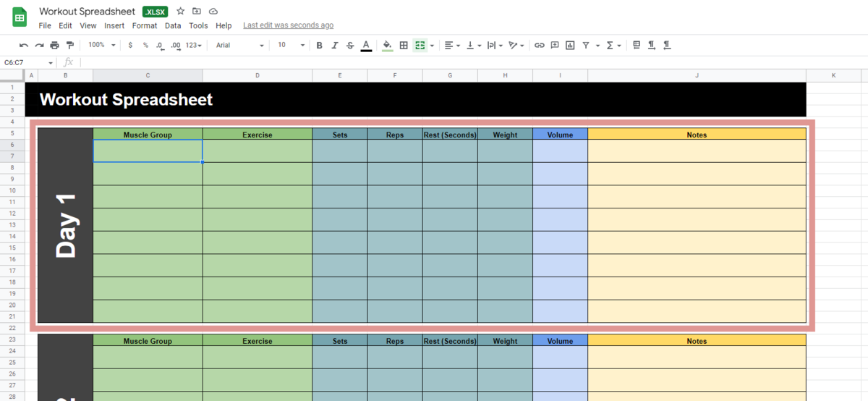Toggle bold formatting

tap(319, 45)
